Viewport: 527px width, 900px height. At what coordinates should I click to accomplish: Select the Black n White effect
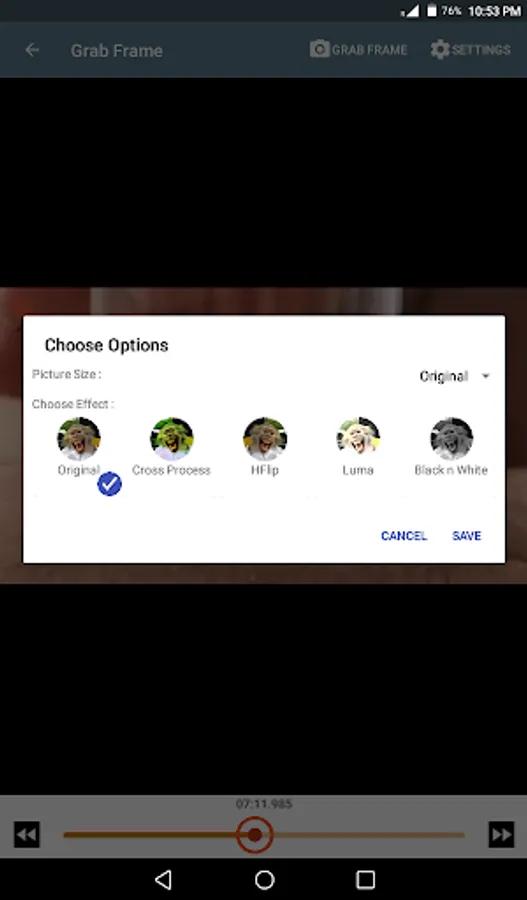point(451,439)
